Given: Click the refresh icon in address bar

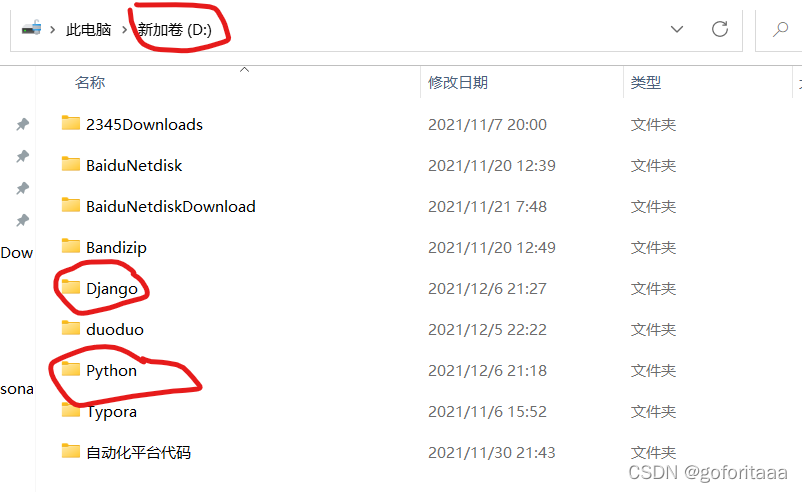Looking at the screenshot, I should coord(720,29).
